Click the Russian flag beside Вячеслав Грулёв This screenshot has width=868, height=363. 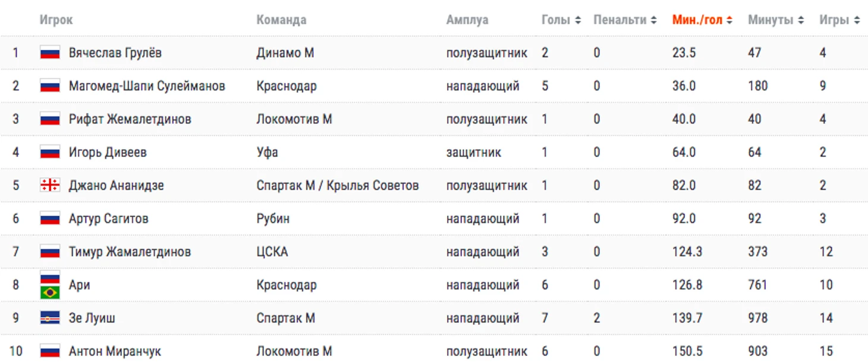[50, 53]
